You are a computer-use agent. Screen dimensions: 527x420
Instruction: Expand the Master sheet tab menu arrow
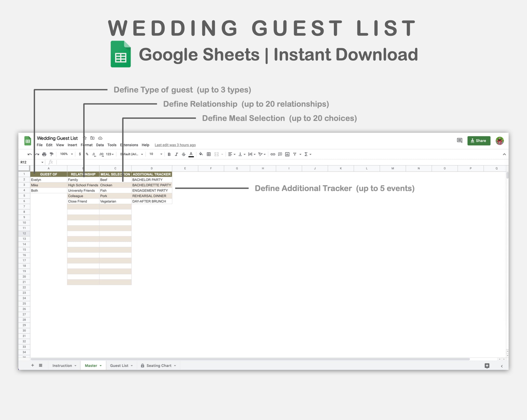pos(101,366)
